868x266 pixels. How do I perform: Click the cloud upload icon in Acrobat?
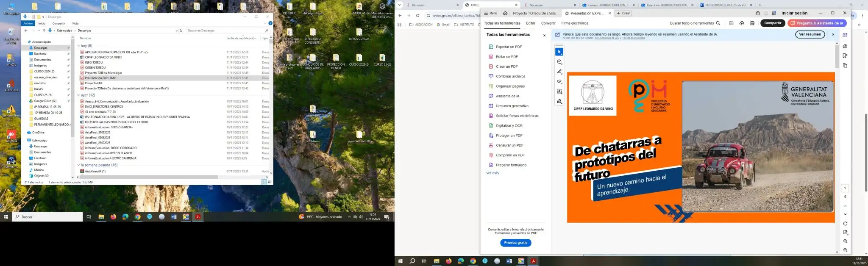742,23
